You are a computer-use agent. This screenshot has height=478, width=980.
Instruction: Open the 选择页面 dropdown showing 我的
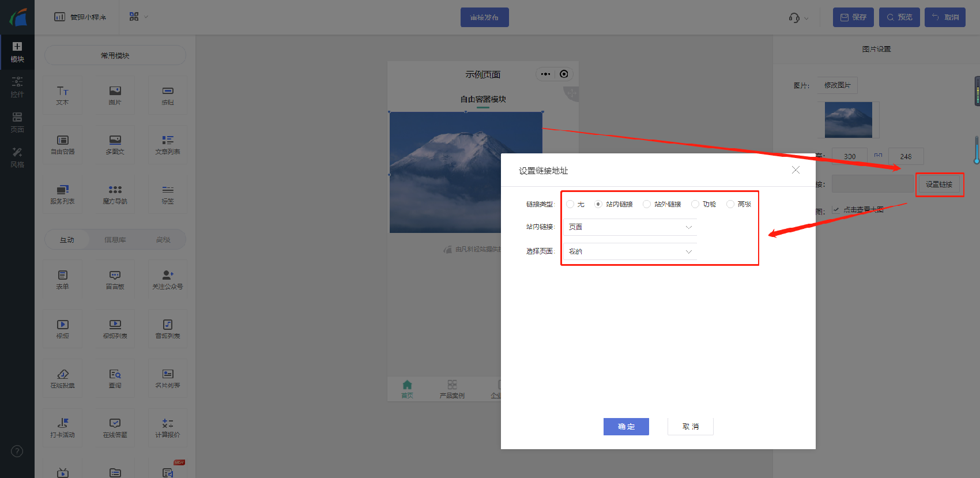pyautogui.click(x=630, y=251)
